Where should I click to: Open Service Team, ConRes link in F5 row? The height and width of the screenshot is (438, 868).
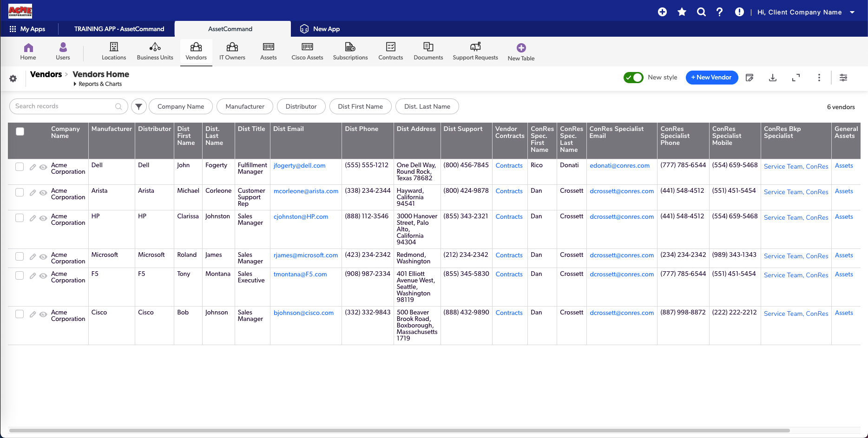(x=796, y=275)
